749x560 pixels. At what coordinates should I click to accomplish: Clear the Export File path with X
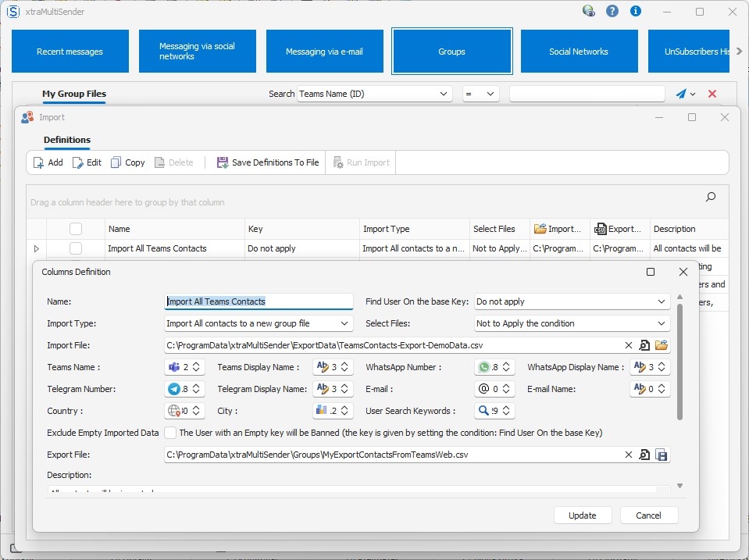coord(629,455)
